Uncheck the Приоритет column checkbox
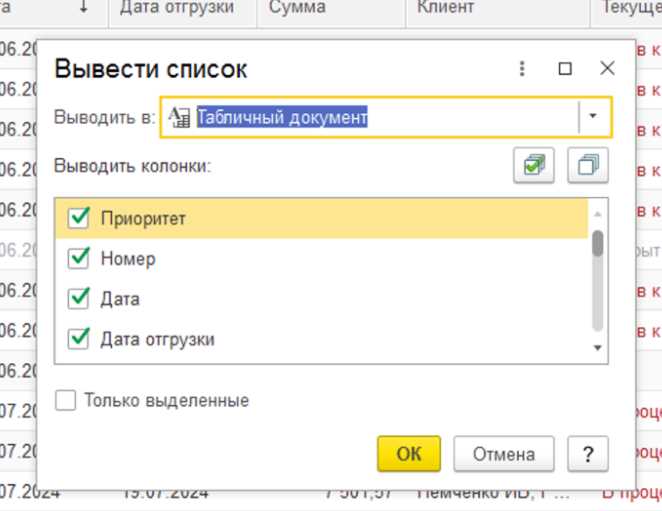 79,218
